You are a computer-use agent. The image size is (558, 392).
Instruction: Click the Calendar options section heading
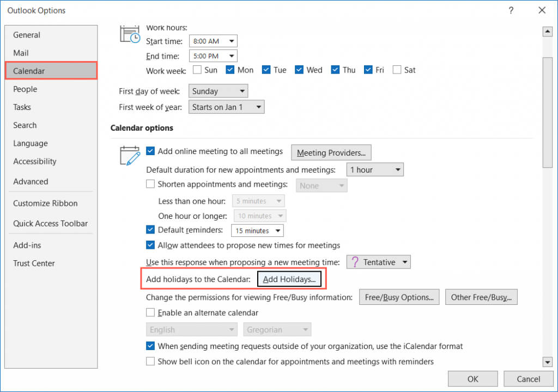pos(142,128)
